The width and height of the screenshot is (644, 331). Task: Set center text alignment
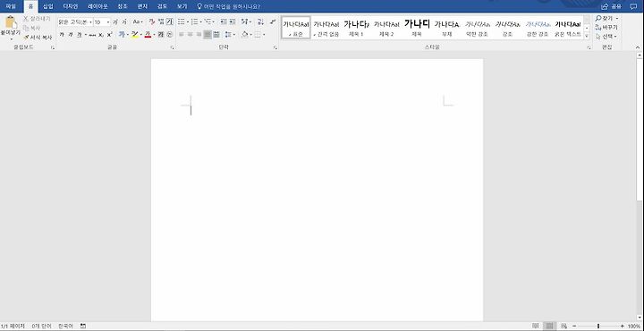(191, 35)
